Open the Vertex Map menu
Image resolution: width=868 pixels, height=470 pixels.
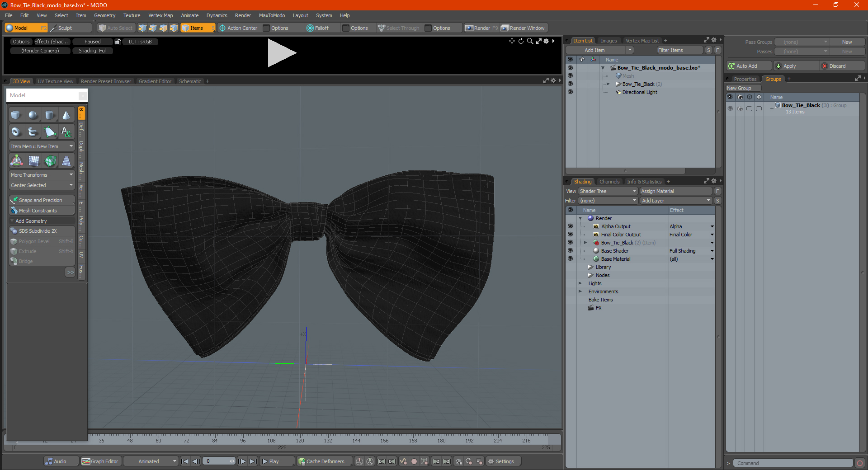pyautogui.click(x=160, y=15)
